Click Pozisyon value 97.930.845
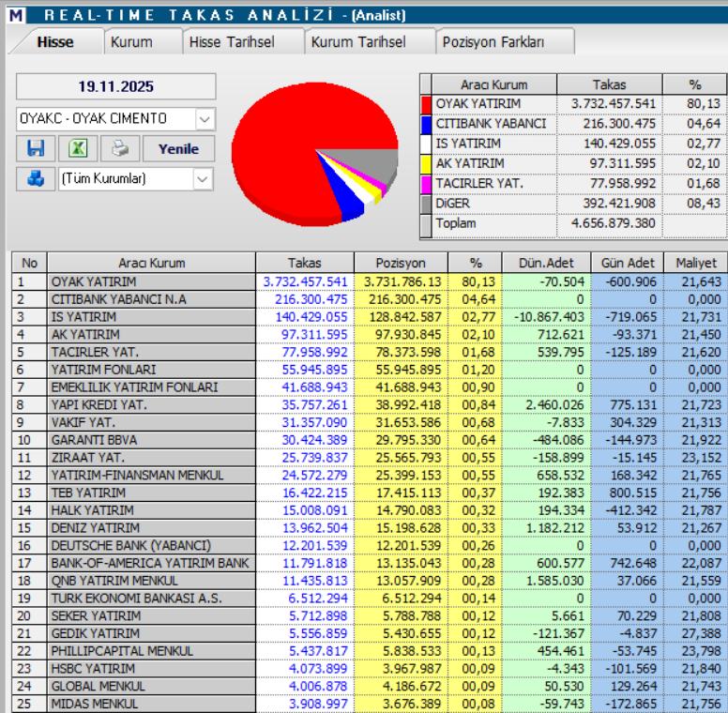The image size is (728, 713). (x=408, y=335)
